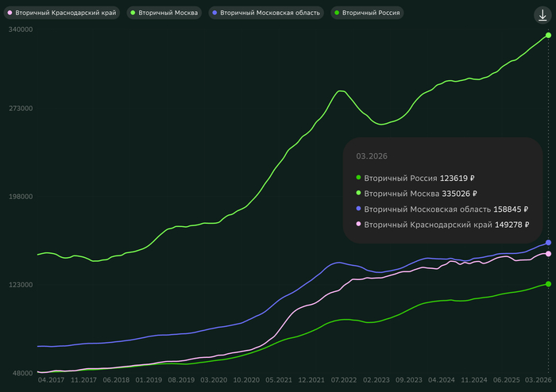This screenshot has width=556, height=392.
Task: Click the Россия line end-point marker
Action: pos(548,284)
